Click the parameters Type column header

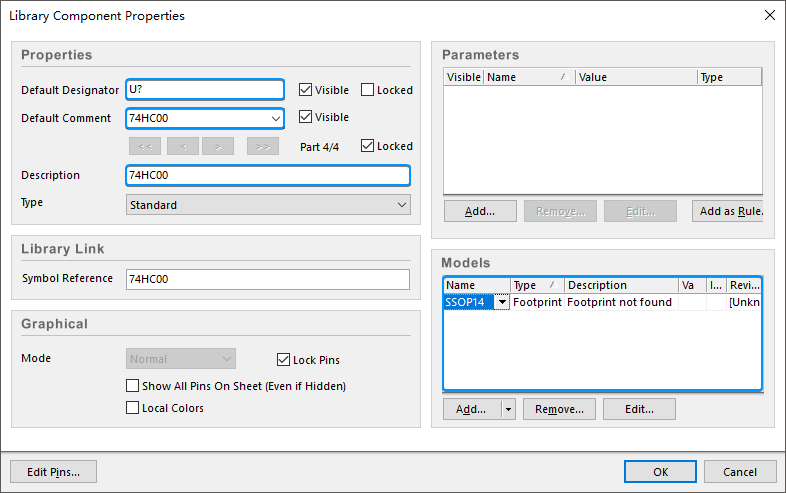729,77
